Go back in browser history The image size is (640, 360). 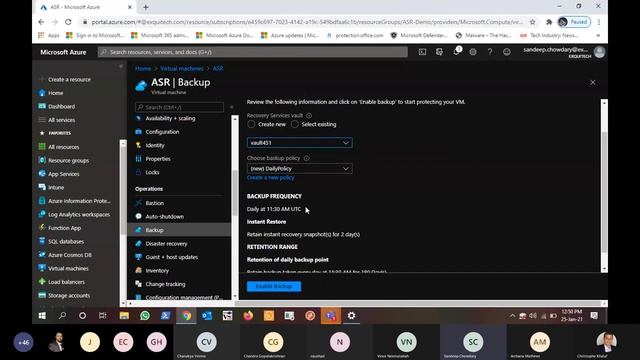(41, 22)
